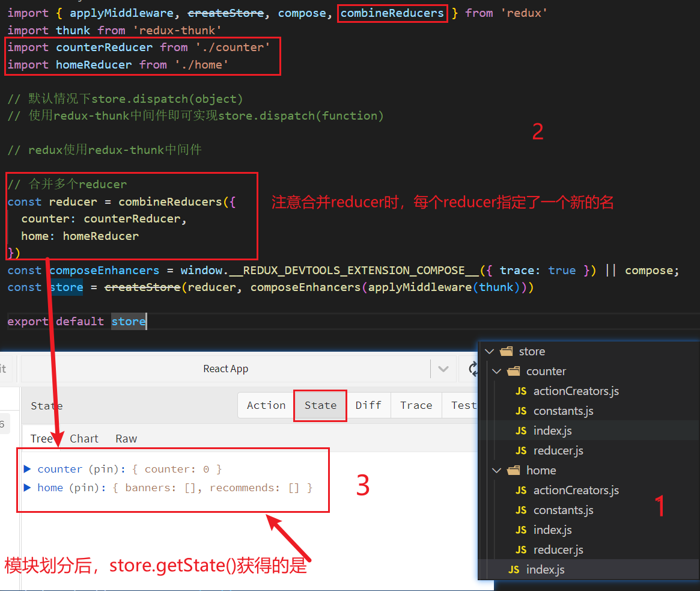The image size is (700, 591).
Task: Click the 'redux-thunk' module string
Action: [177, 31]
